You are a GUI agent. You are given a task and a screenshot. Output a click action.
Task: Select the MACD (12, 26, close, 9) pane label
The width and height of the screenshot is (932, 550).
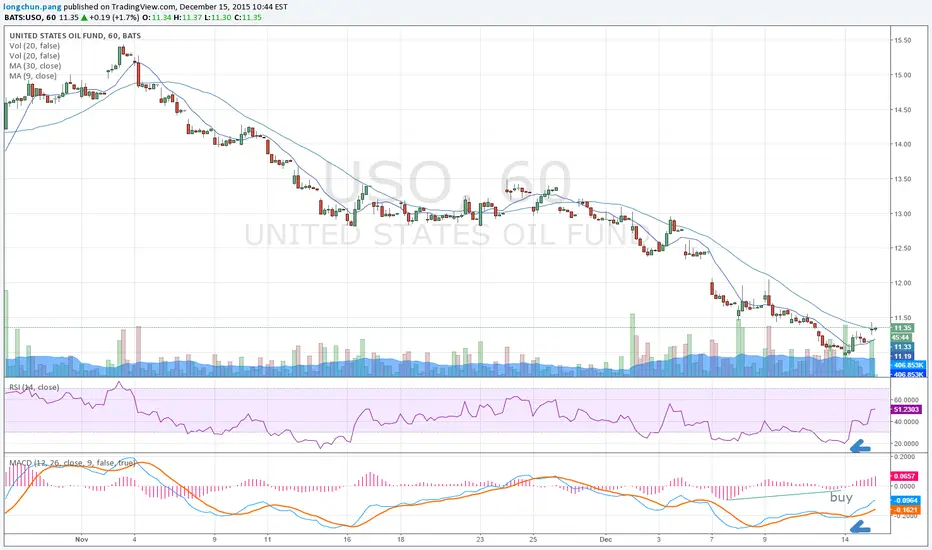(x=72, y=463)
